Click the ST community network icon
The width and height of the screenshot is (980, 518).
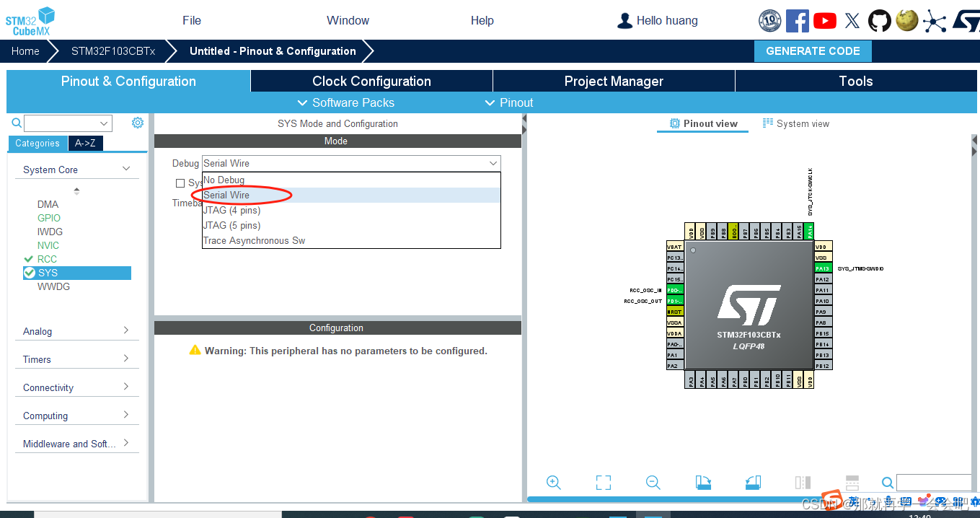(935, 20)
